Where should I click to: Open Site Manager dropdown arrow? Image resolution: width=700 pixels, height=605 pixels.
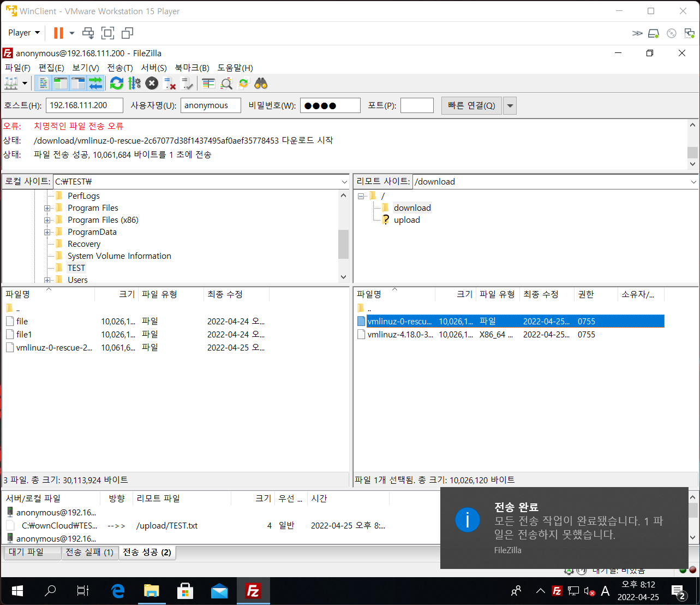[25, 84]
